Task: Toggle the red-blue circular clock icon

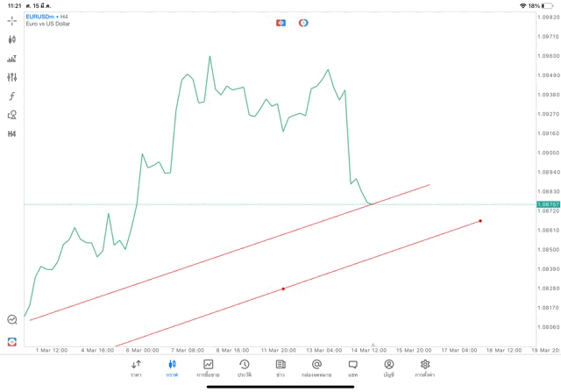Action: [x=303, y=23]
